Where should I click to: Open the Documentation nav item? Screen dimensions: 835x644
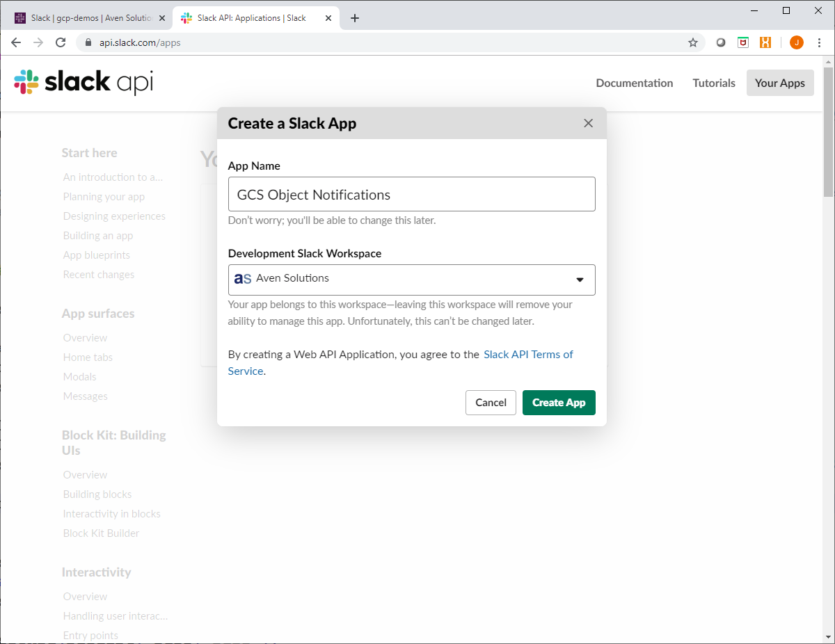point(635,83)
